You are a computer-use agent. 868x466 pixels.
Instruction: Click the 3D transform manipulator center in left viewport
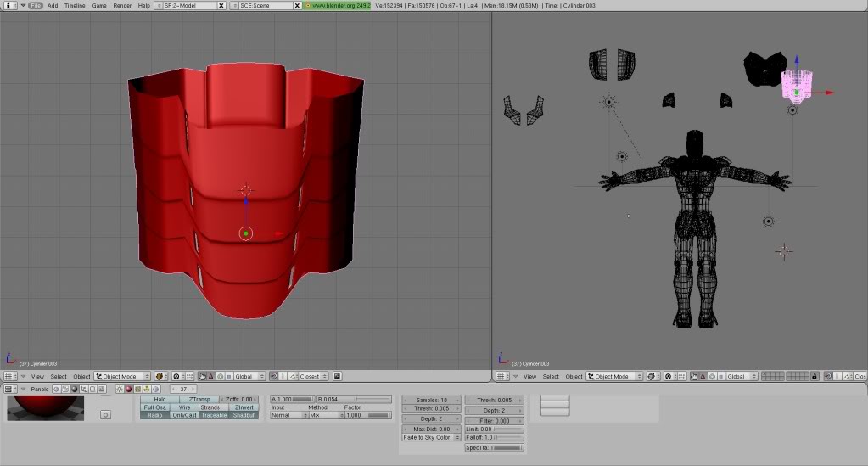[246, 233]
